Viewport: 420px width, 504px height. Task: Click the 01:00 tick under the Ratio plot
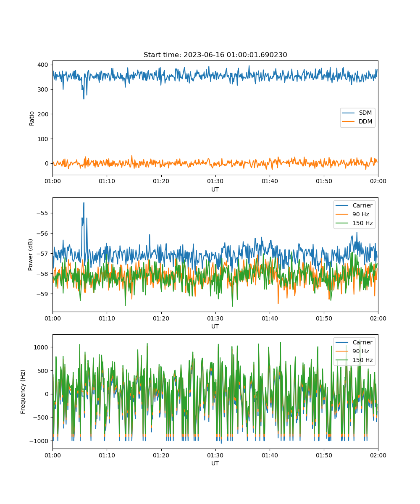click(52, 181)
